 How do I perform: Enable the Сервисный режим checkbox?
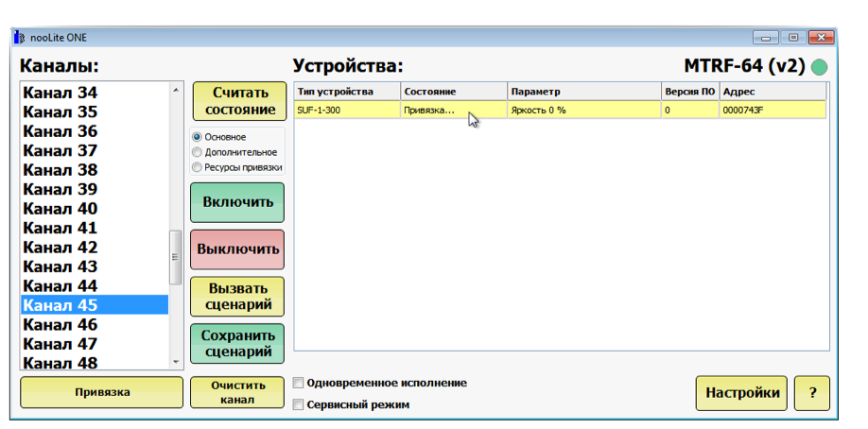click(x=299, y=404)
